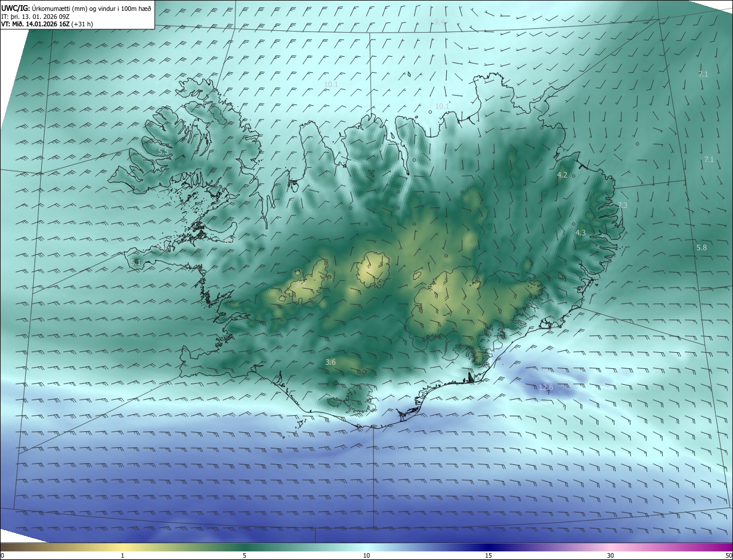
Task: Click the 7.3 value label on the map
Action: coord(622,205)
